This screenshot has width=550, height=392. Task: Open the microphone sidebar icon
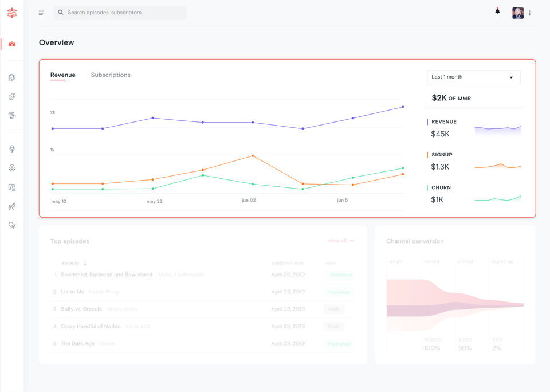click(x=12, y=149)
